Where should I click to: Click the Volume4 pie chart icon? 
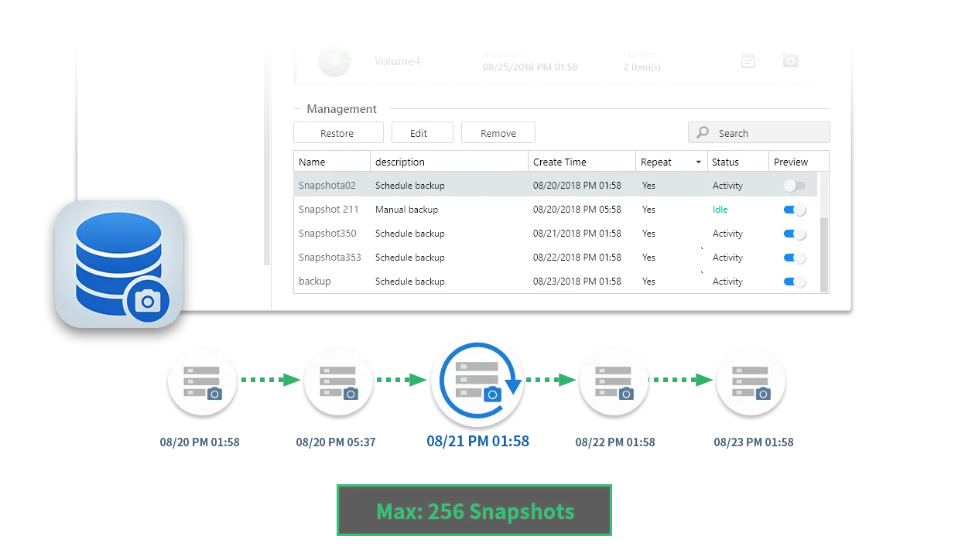(x=334, y=62)
